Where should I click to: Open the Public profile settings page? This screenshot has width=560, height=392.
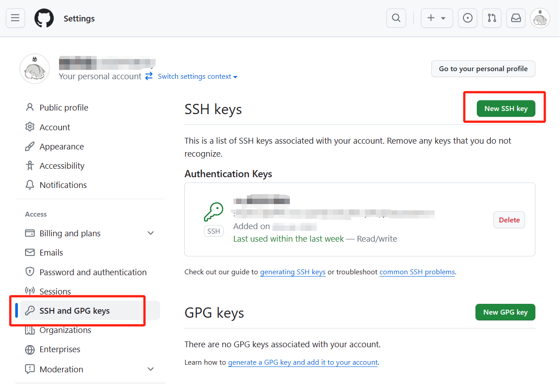click(x=64, y=107)
